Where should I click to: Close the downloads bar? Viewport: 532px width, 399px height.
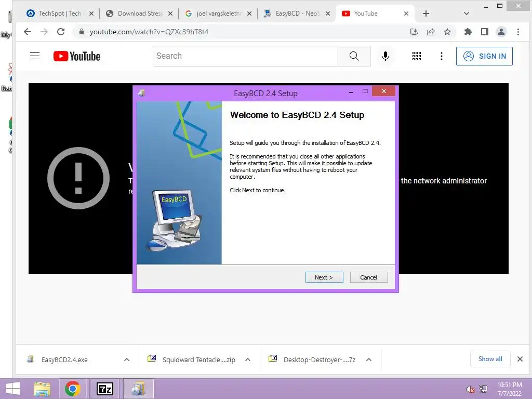click(520, 359)
